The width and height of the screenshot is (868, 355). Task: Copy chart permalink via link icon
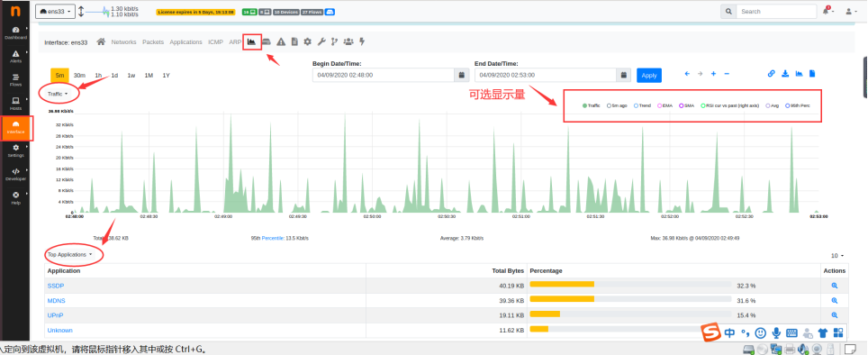[x=771, y=74]
